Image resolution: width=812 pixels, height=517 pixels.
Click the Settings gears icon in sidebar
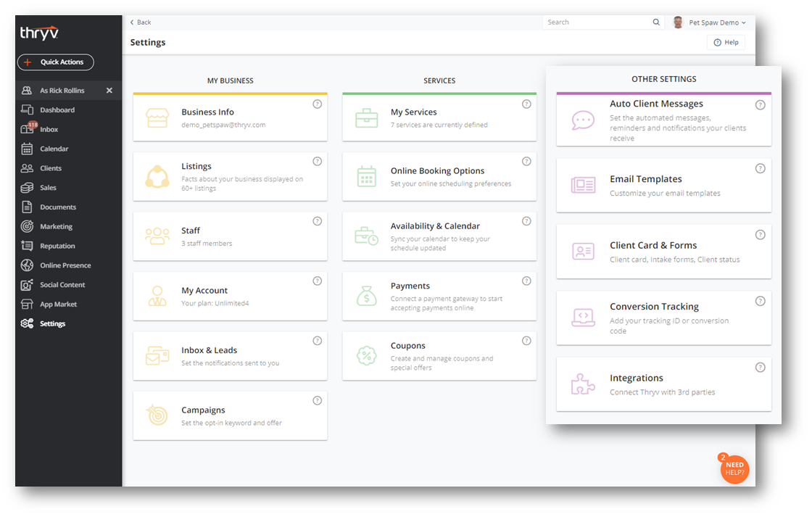(x=27, y=323)
